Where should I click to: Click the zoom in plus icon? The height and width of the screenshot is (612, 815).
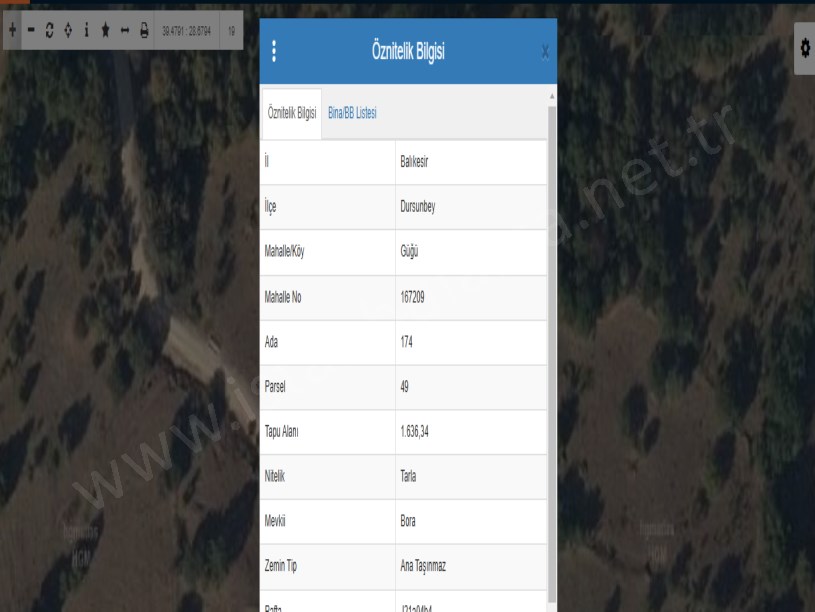[12, 31]
